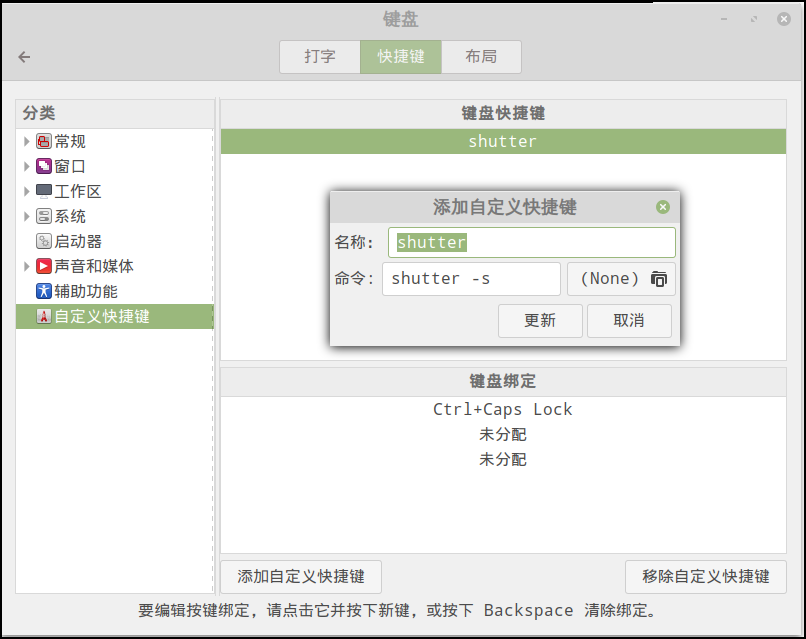Click the Custom Shortcuts (自定义快捷键) icon
This screenshot has width=806, height=639.
44,316
